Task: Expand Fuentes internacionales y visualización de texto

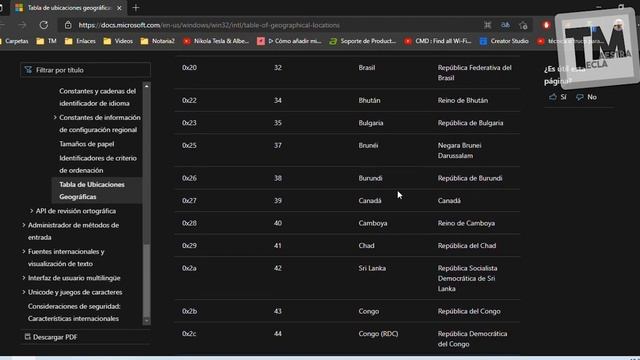Action: pos(24,251)
